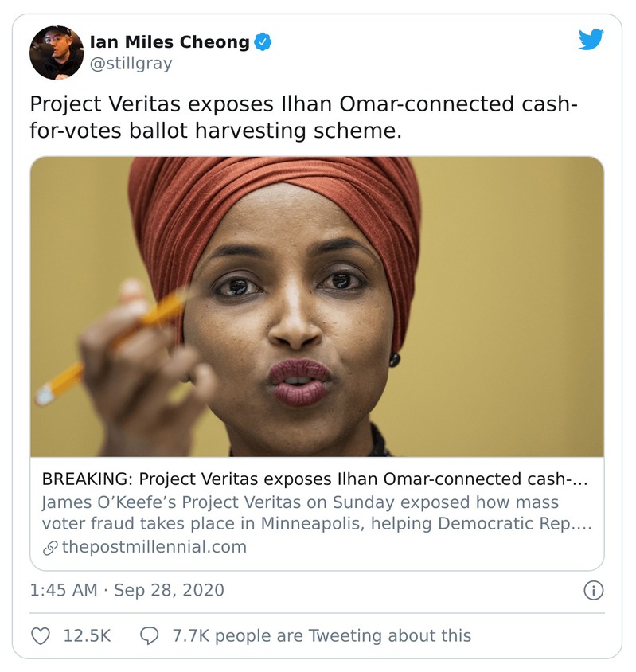Open the @stillgray handle link
636x672 pixels.
point(131,64)
